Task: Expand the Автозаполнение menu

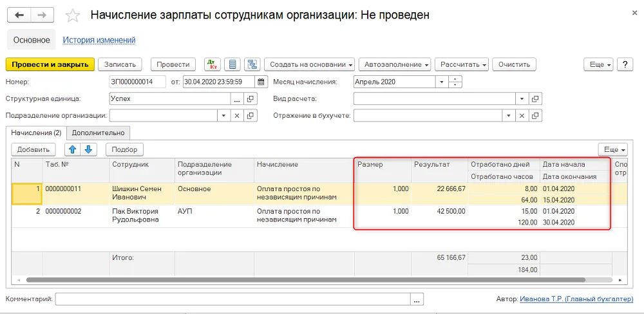Action: tap(395, 64)
